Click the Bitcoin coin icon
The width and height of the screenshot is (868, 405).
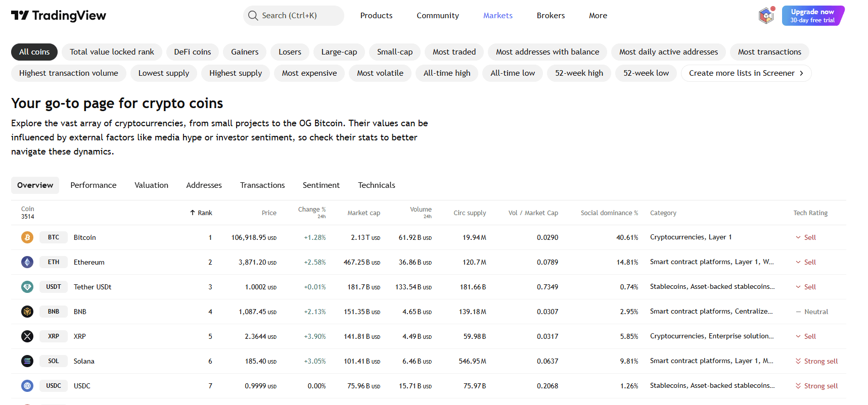point(27,237)
